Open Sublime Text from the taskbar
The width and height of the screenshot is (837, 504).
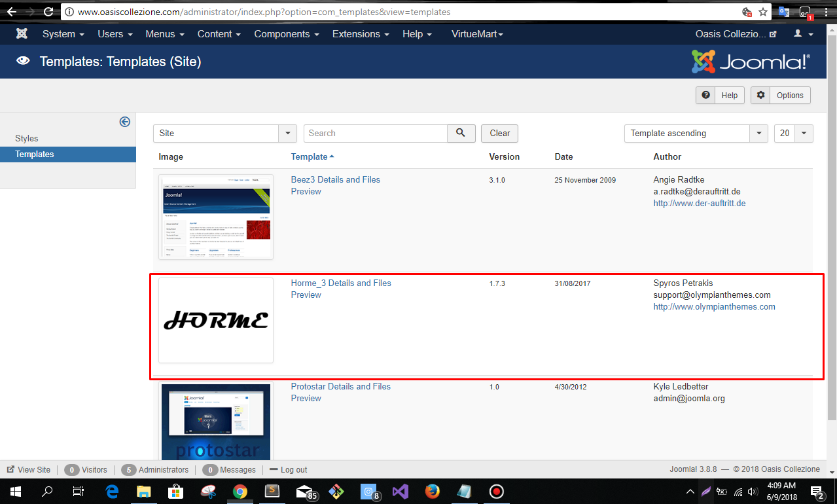[272, 491]
